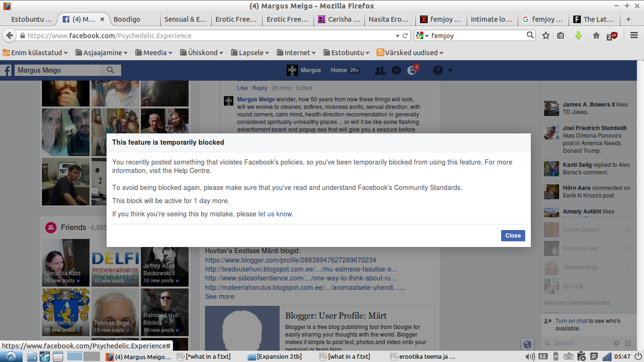Open the system start menu button
This screenshot has height=362, width=644.
pyautogui.click(x=11, y=356)
